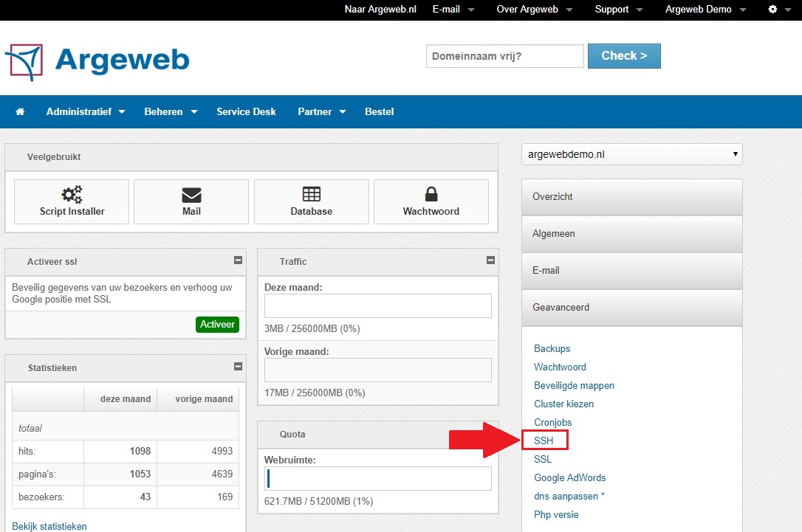Open the Bekijk statistieken link
802x532 pixels.
[x=49, y=526]
